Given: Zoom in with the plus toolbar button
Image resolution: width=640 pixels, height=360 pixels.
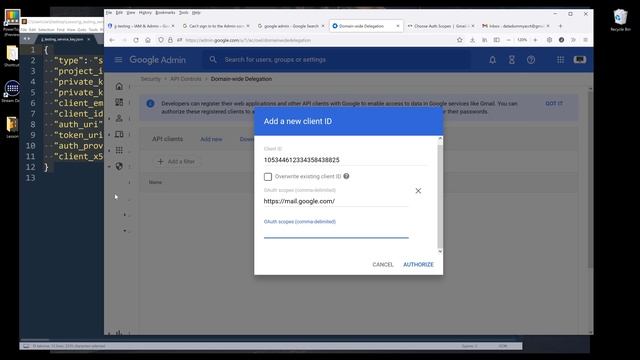Looking at the screenshot, I should click(535, 40).
